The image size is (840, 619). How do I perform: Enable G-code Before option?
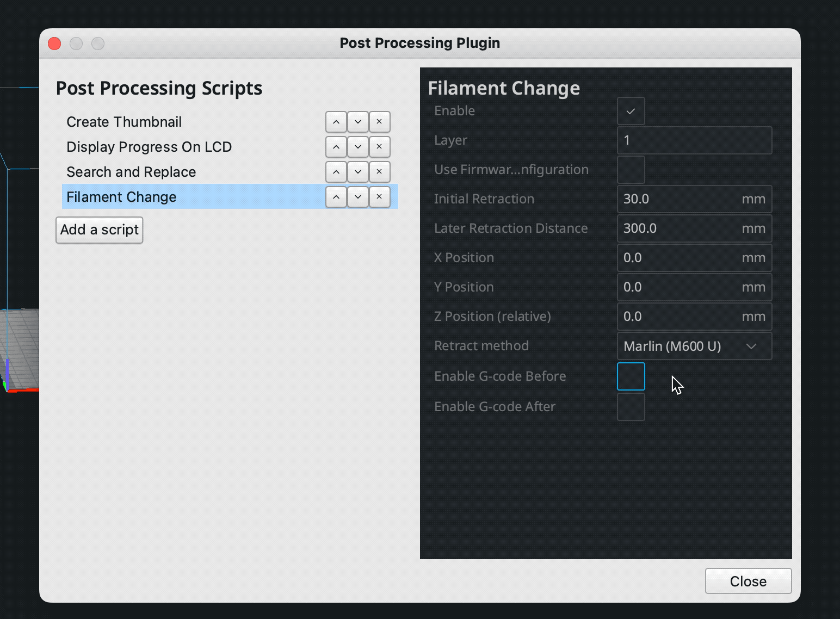(x=631, y=376)
